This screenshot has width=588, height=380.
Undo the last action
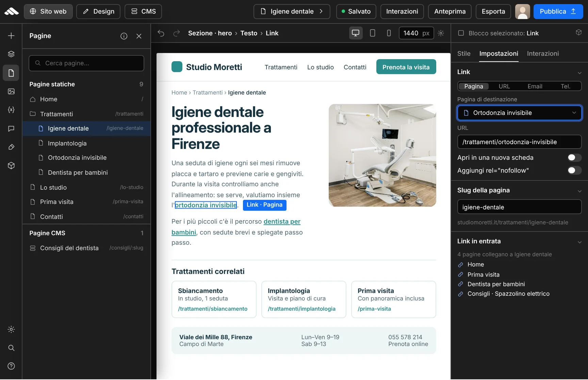(x=161, y=33)
